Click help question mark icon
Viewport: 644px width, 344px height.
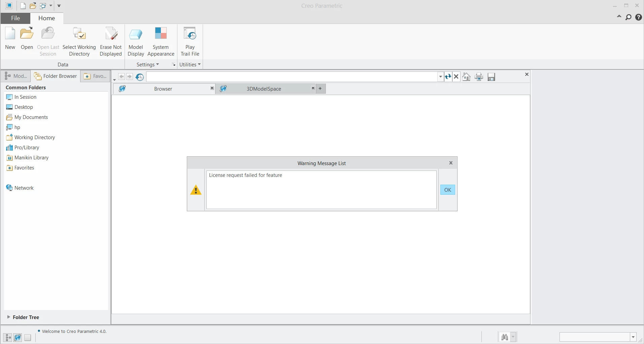638,17
